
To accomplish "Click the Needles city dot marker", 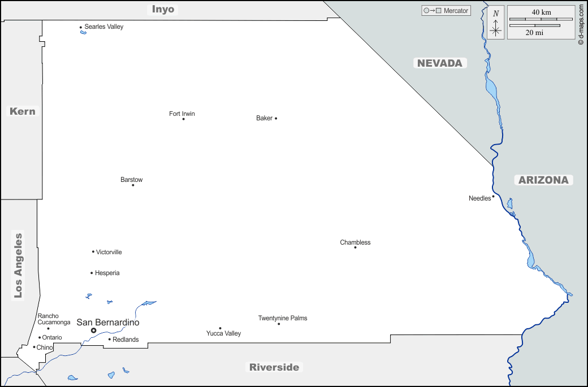I will 493,197.
